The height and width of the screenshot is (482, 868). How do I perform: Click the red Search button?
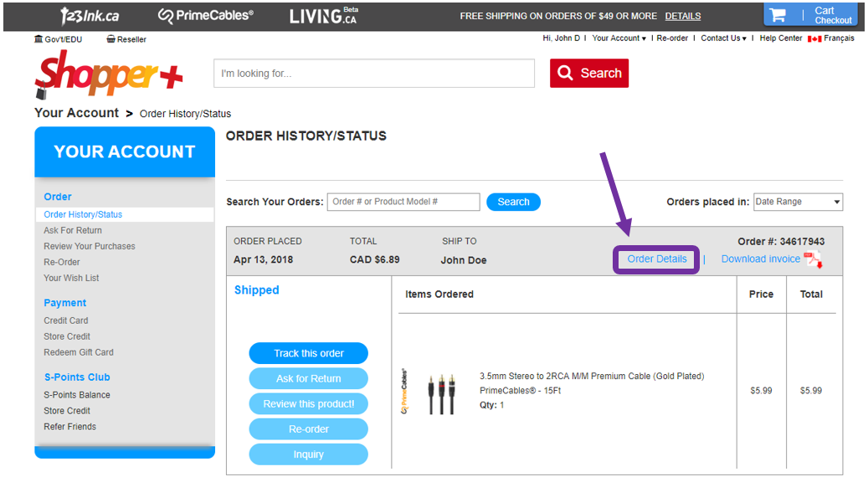click(x=589, y=73)
